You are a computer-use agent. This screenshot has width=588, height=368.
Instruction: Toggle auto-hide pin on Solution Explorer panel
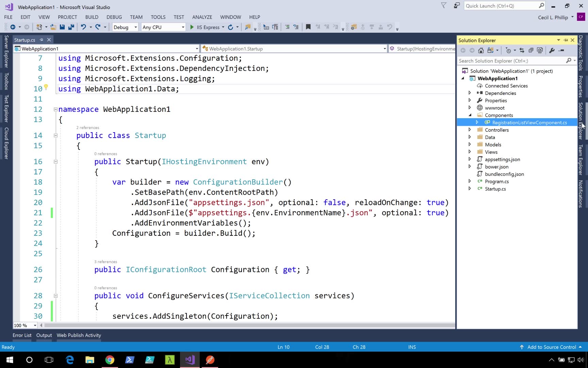pos(566,40)
